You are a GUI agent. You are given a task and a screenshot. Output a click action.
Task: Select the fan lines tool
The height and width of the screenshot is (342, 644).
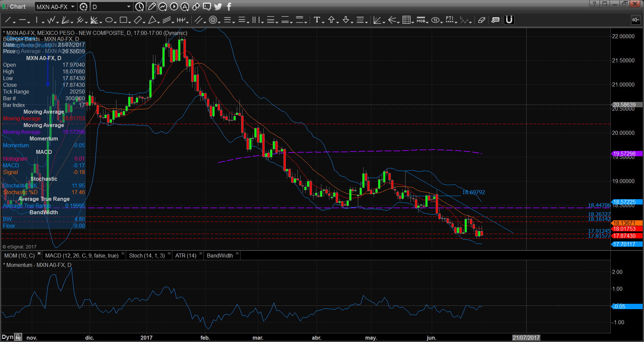tap(65, 20)
